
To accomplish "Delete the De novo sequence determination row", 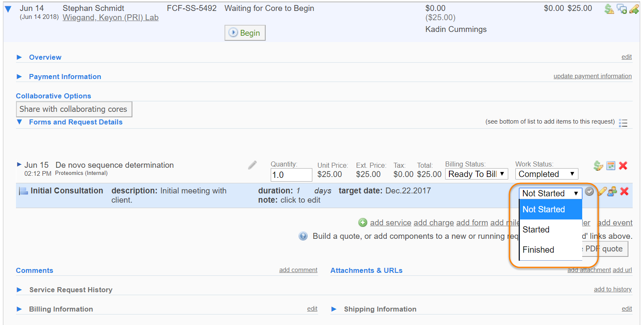I will pyautogui.click(x=623, y=166).
